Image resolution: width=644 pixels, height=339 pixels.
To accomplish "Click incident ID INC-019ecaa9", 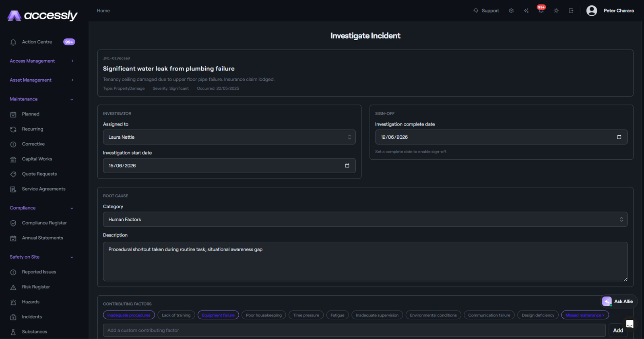I will click(116, 58).
